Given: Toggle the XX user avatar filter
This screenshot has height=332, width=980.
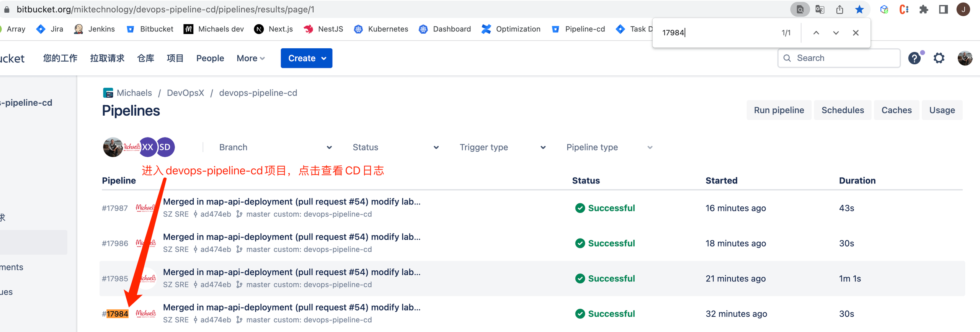Looking at the screenshot, I should [x=148, y=147].
